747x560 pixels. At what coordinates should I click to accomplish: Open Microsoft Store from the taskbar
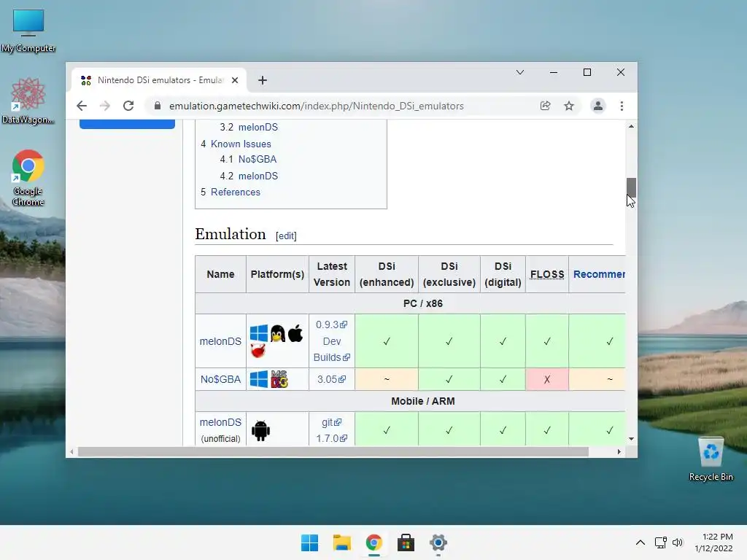(406, 542)
